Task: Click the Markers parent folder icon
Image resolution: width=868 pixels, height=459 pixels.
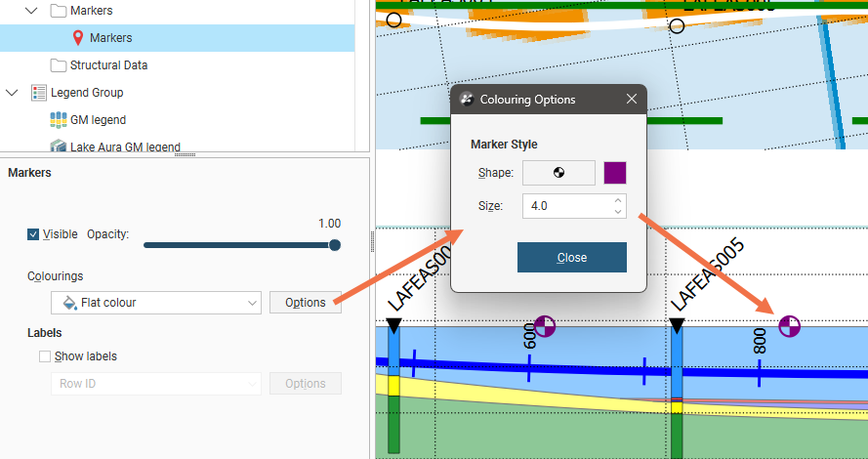Action: (x=59, y=11)
